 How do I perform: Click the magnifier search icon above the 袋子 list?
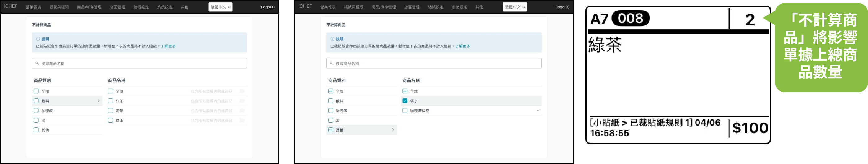(332, 63)
